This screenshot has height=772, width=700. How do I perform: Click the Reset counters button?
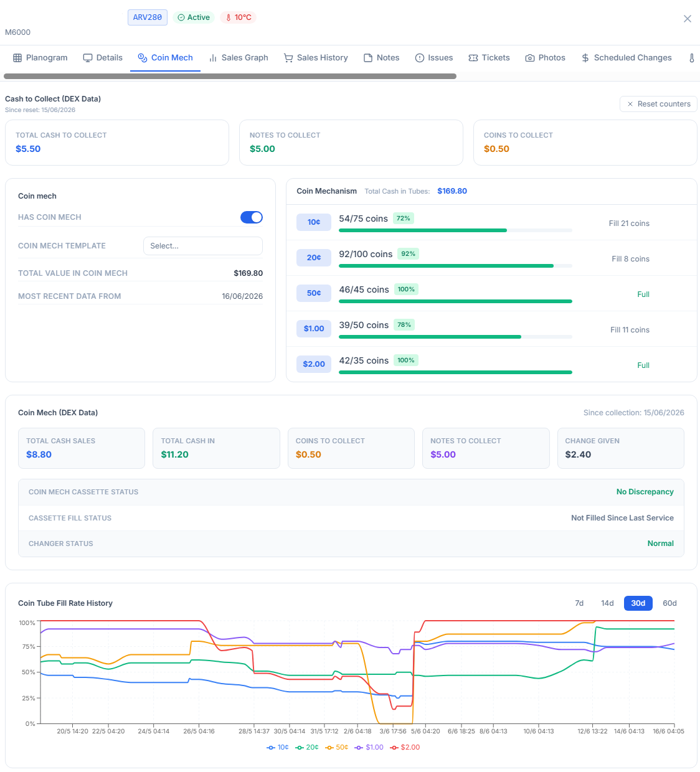click(658, 104)
